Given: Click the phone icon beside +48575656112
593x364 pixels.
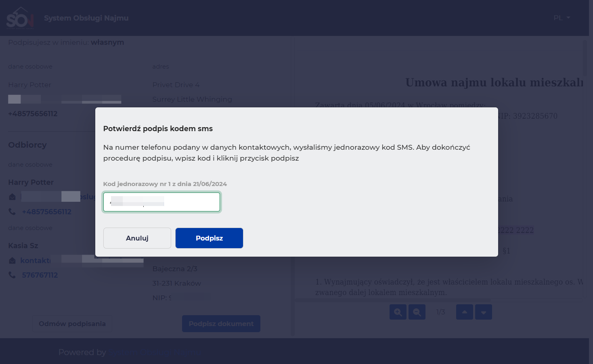Looking at the screenshot, I should pyautogui.click(x=12, y=212).
